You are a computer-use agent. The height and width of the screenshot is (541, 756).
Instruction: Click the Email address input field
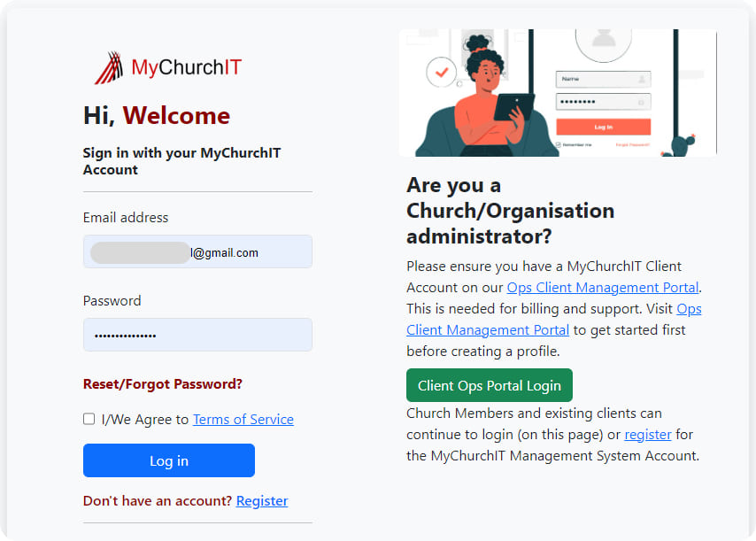(x=197, y=251)
